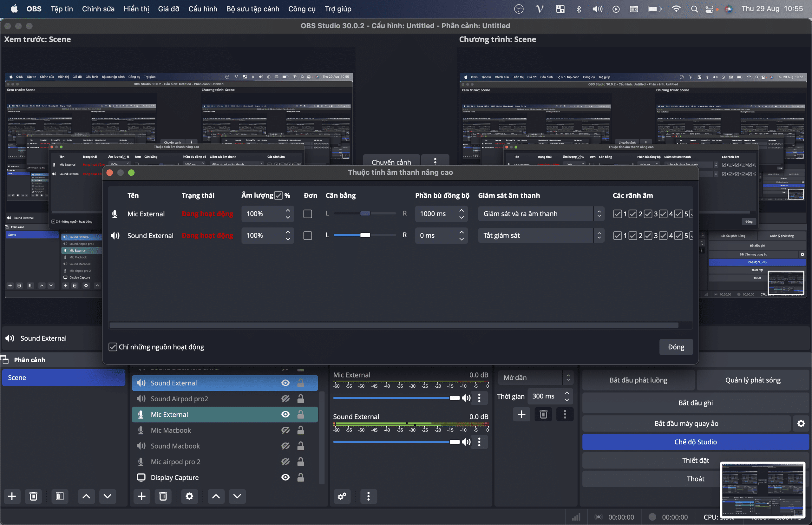The height and width of the screenshot is (525, 812).
Task: Open audio mixer menu three-dots icon
Action: [x=369, y=496]
